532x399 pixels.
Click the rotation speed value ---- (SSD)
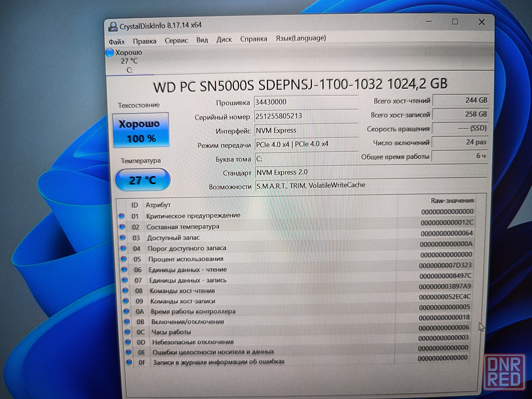pos(460,128)
